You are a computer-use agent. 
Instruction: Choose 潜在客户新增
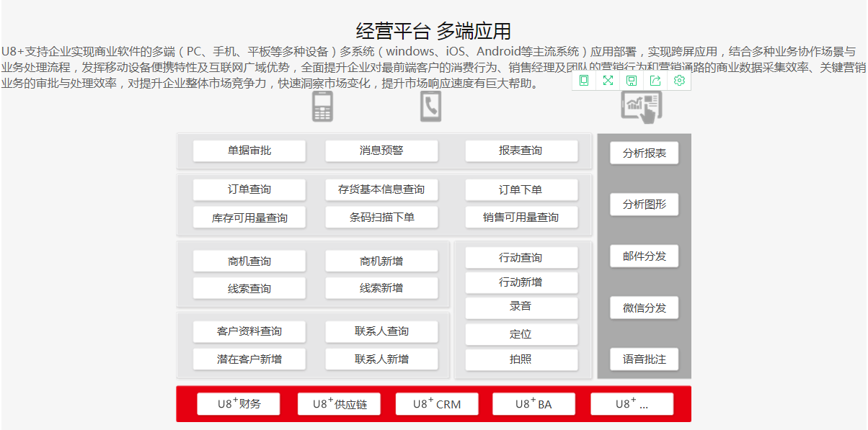point(249,359)
